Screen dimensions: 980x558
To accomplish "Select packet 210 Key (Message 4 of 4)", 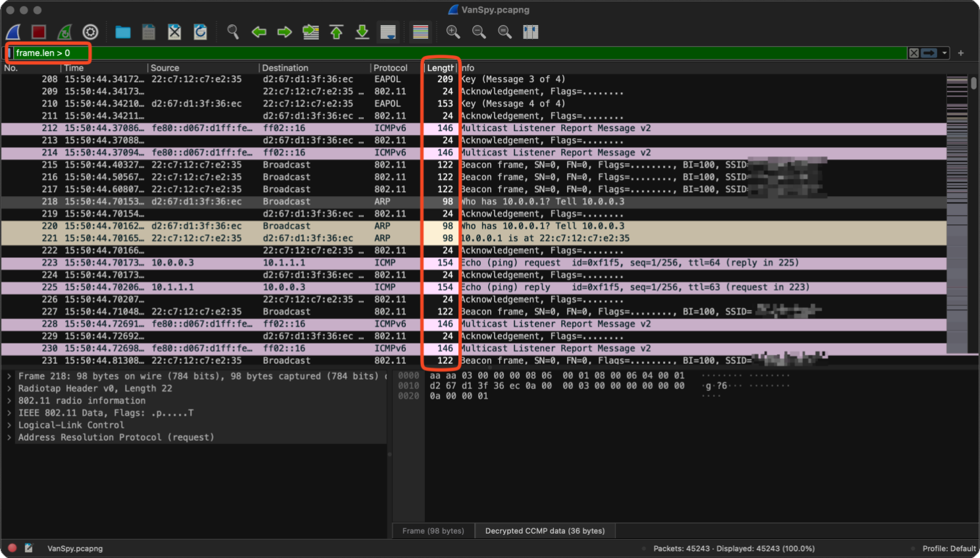I will 474,103.
